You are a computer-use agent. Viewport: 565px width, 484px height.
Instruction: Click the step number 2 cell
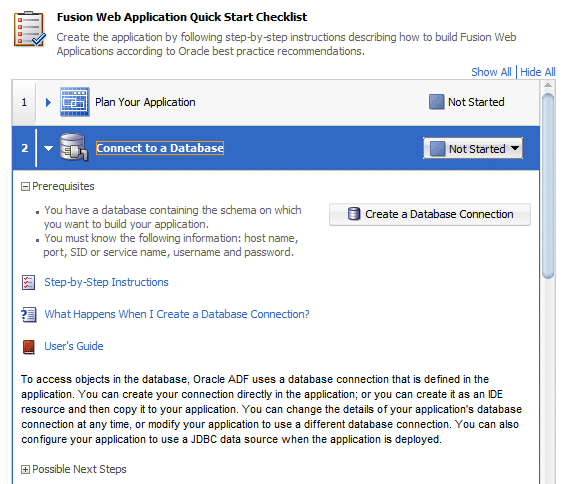point(24,148)
